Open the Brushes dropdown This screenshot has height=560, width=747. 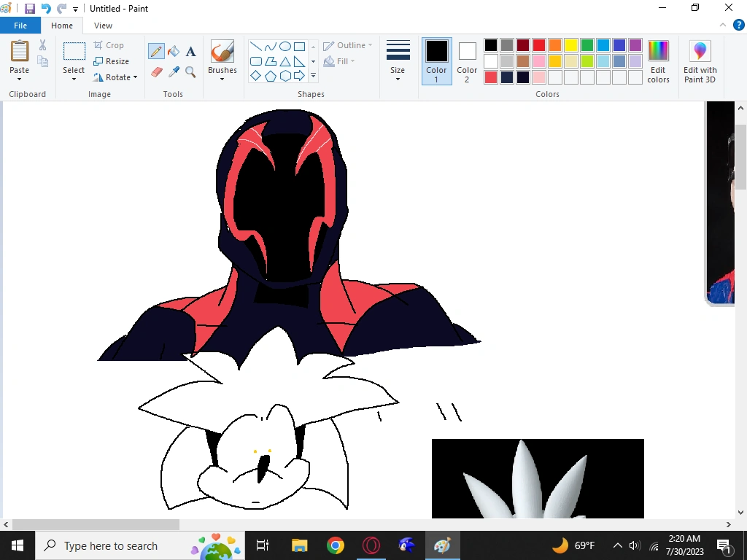tap(222, 61)
